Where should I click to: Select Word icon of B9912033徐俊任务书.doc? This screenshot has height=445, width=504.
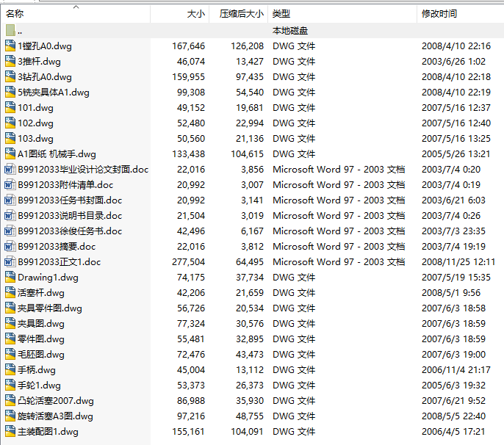click(10, 231)
